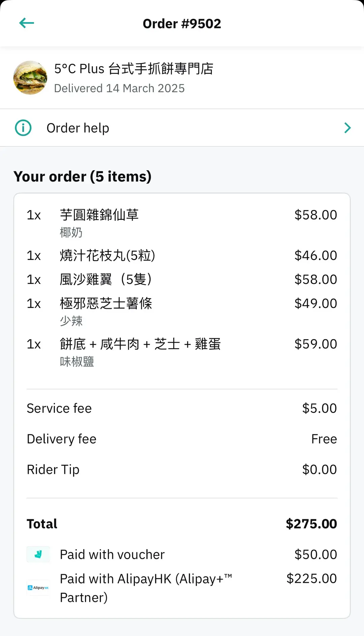Image resolution: width=364 pixels, height=636 pixels.
Task: Tap the AlipayHK payment logo
Action: tap(38, 588)
